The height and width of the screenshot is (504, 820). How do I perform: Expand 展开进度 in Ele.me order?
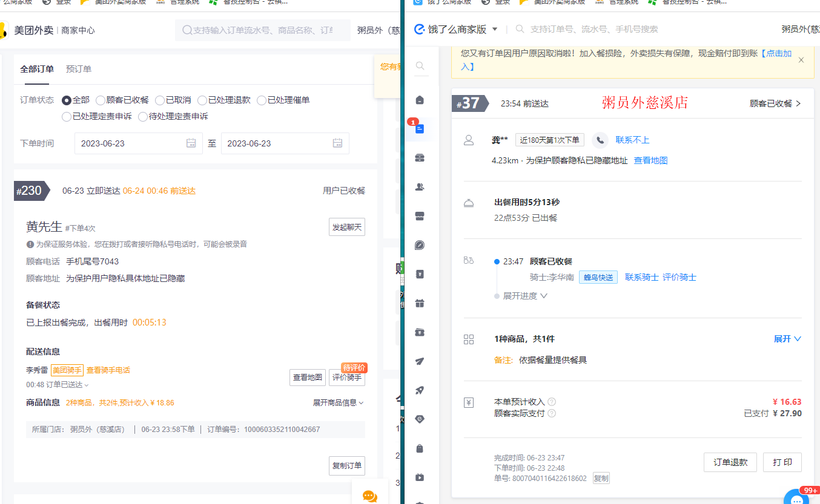click(x=525, y=296)
